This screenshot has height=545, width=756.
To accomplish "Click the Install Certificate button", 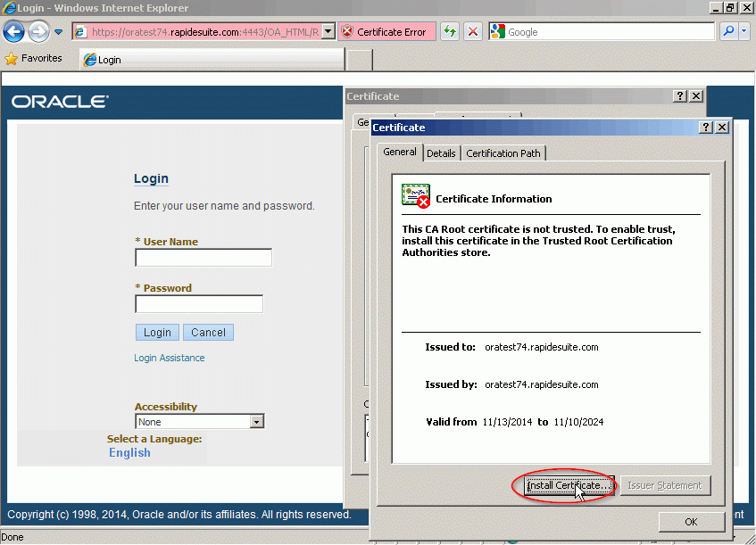I will tap(568, 485).
